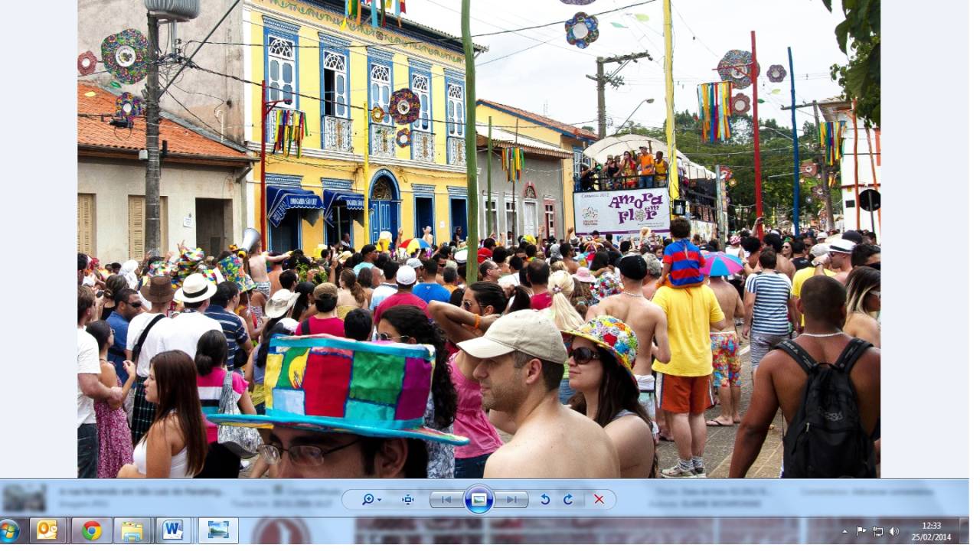980x551 pixels.
Task: Click the displayed carnival photo
Action: click(479, 239)
